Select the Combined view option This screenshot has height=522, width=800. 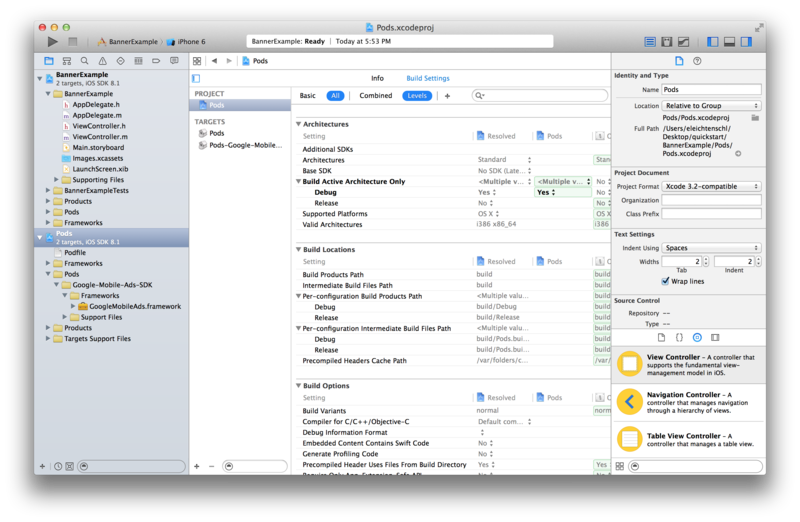tap(376, 95)
